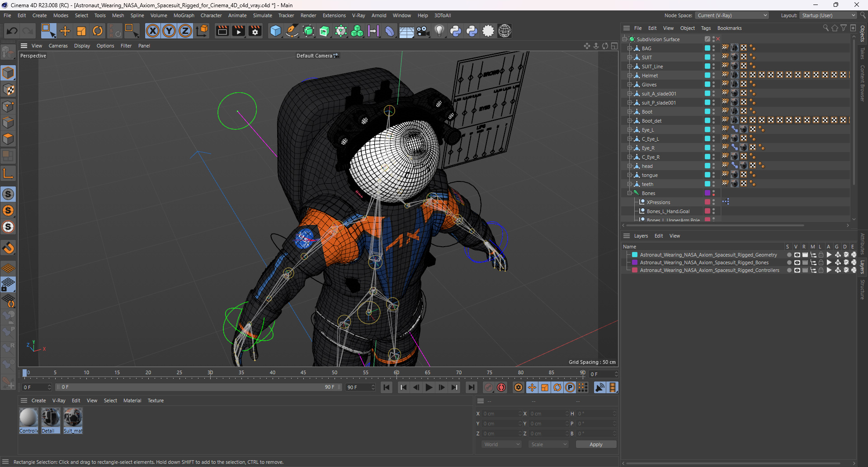Select Points mode icon
Screen dimensions: 868x467
(x=8, y=106)
